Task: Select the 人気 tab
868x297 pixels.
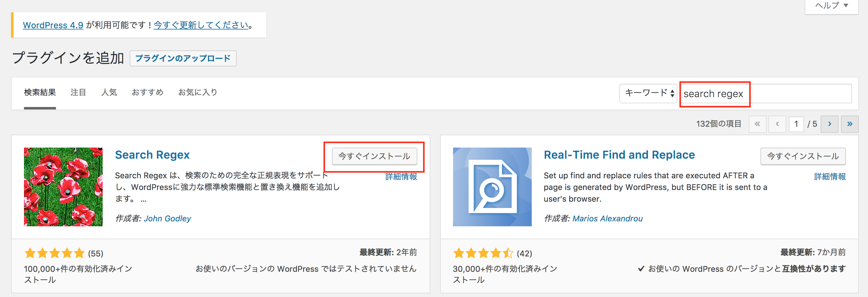Action: [109, 92]
